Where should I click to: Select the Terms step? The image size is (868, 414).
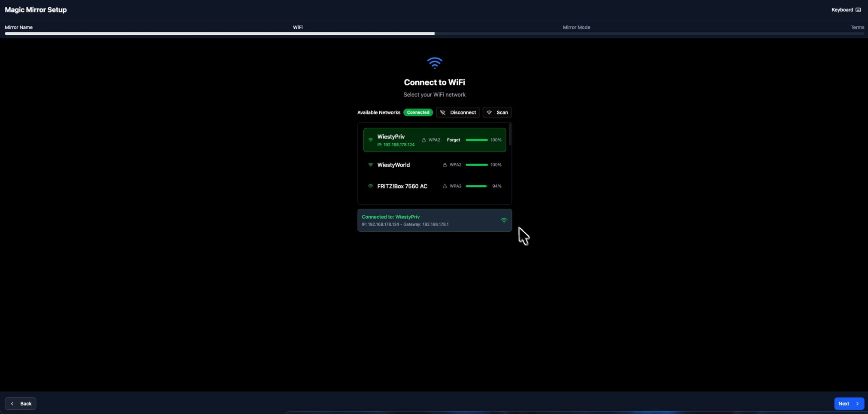(857, 27)
